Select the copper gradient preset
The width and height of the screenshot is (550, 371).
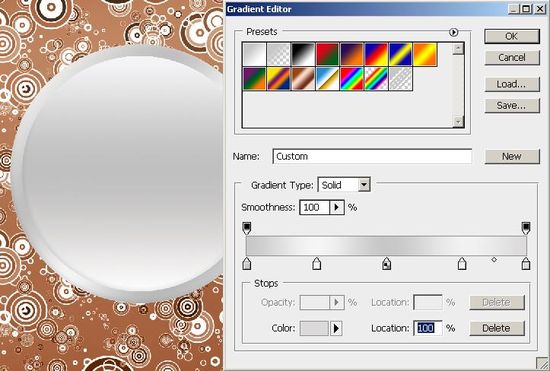point(303,79)
